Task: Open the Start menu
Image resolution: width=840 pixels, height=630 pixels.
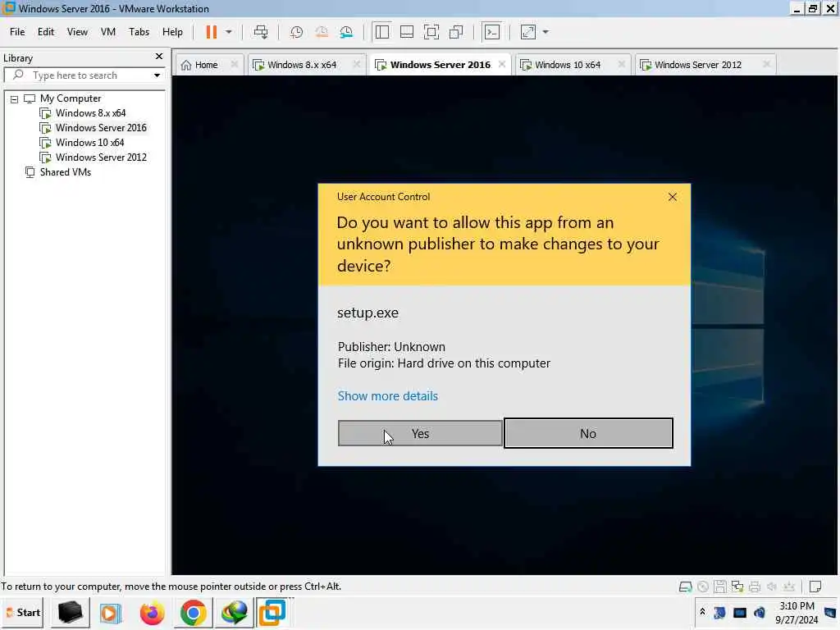Action: (24, 613)
